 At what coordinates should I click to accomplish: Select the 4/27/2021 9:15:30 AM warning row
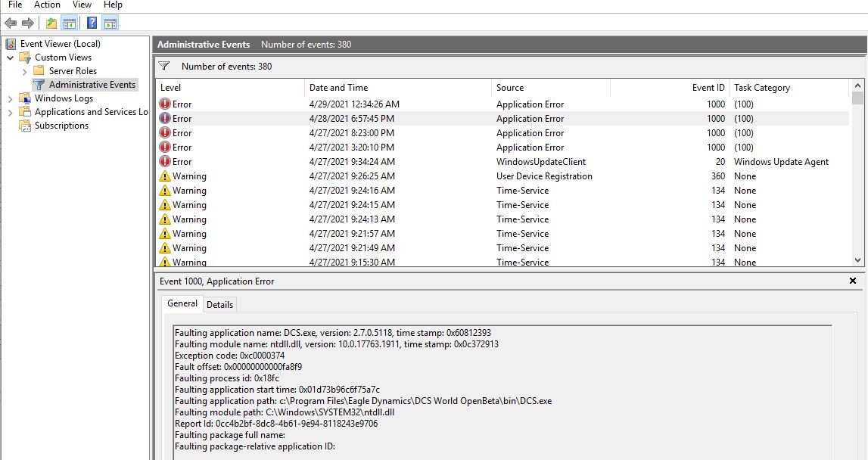[502, 262]
